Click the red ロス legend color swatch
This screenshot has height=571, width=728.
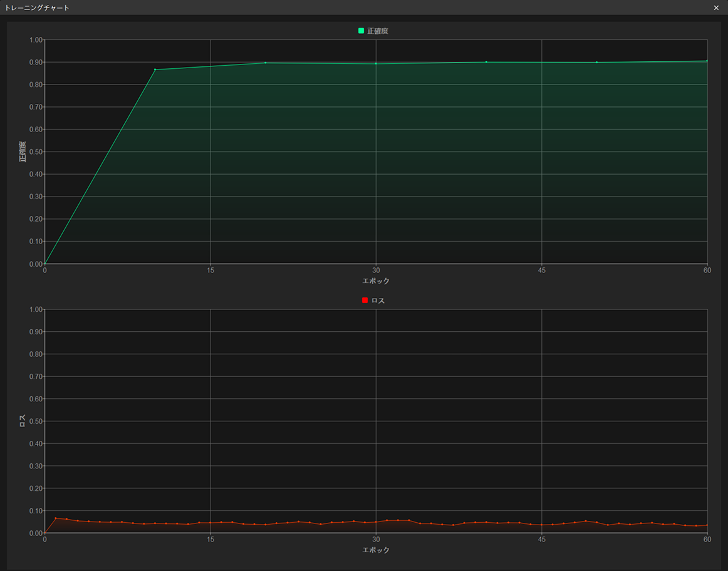(365, 301)
